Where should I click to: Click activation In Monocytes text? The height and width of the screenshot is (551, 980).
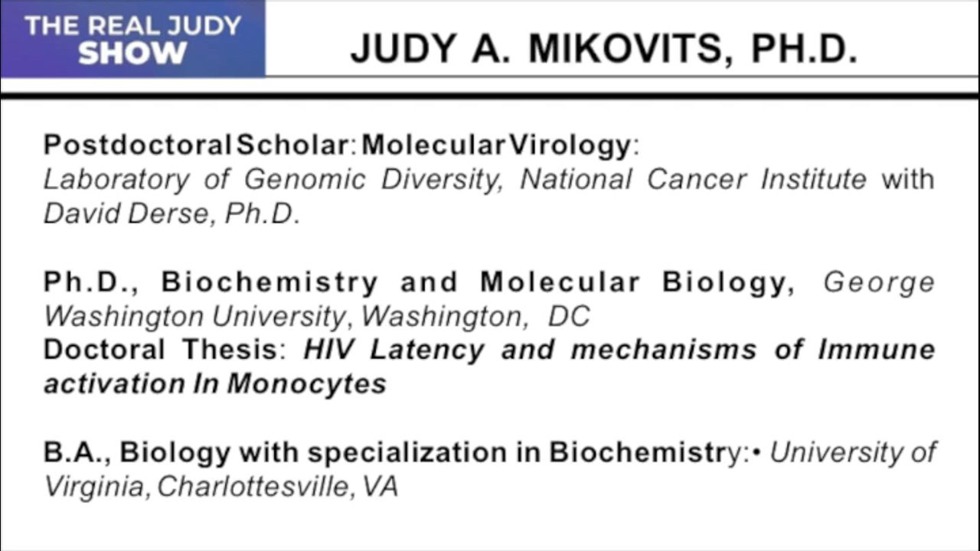coord(215,383)
